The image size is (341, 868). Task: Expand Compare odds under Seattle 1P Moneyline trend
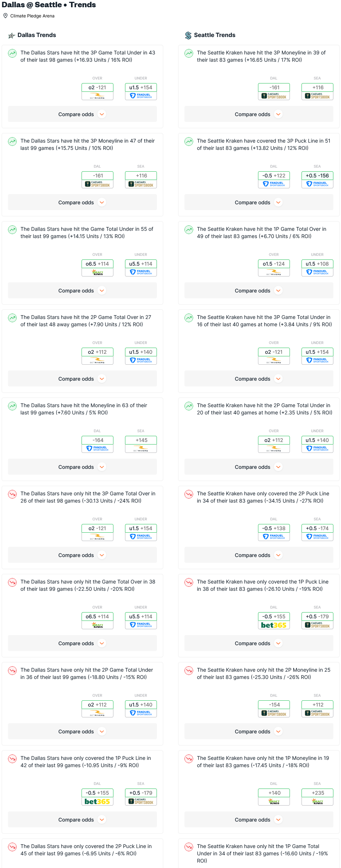(x=259, y=820)
